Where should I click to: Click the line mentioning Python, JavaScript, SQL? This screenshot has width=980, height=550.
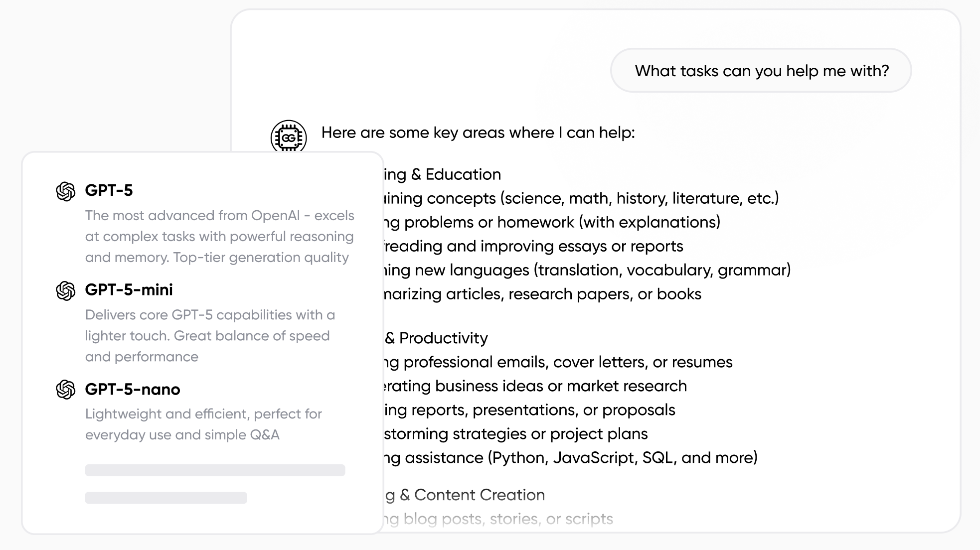pyautogui.click(x=571, y=458)
